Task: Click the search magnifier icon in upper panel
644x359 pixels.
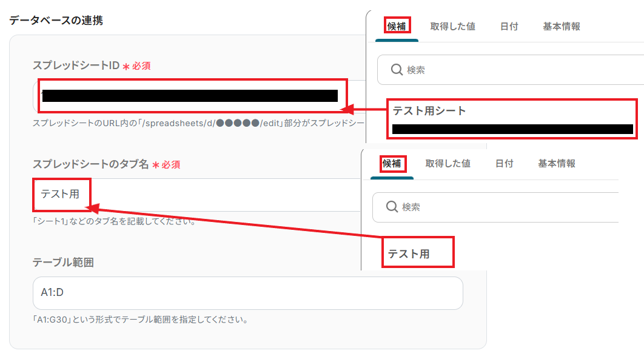Action: click(x=397, y=70)
